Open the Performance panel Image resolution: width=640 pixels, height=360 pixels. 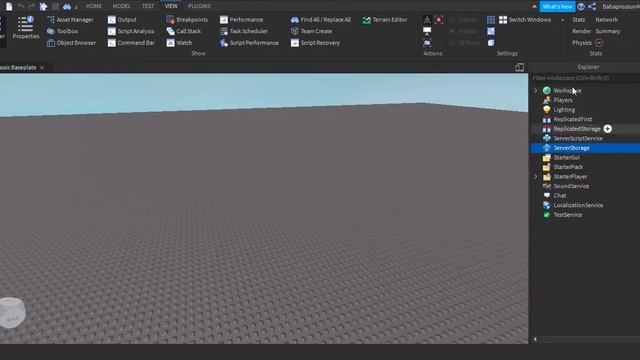241,20
